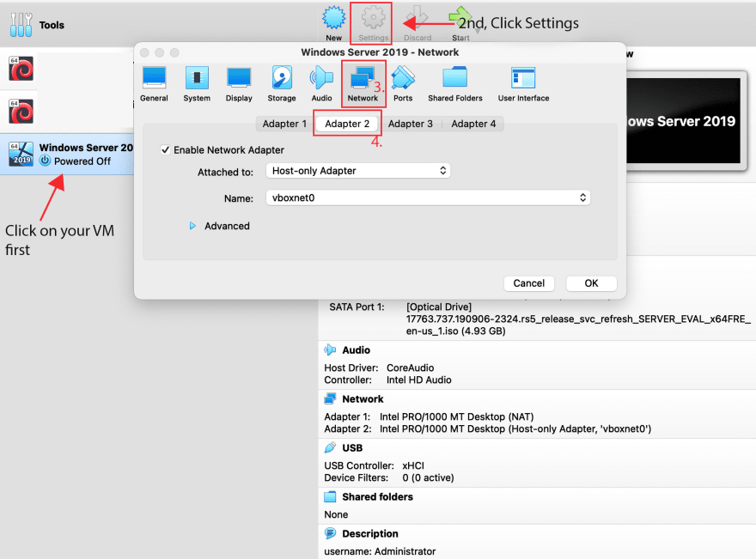Select the first red swirl VM icon

(21, 69)
